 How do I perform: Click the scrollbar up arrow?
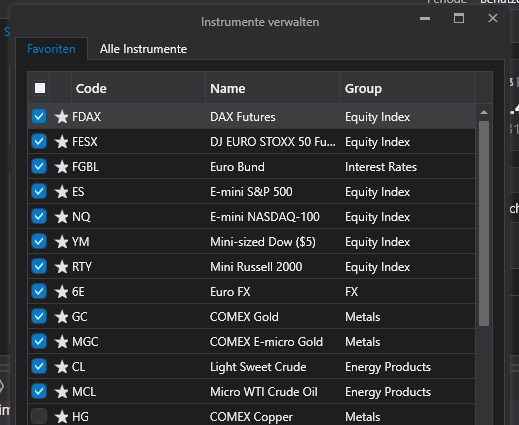484,113
